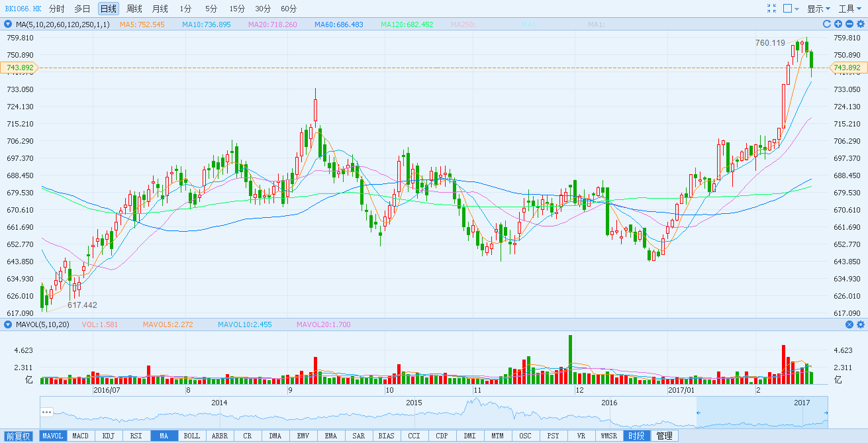Open MA indicator settings gear
Screen dimensions: 868x443
pos(861,25)
